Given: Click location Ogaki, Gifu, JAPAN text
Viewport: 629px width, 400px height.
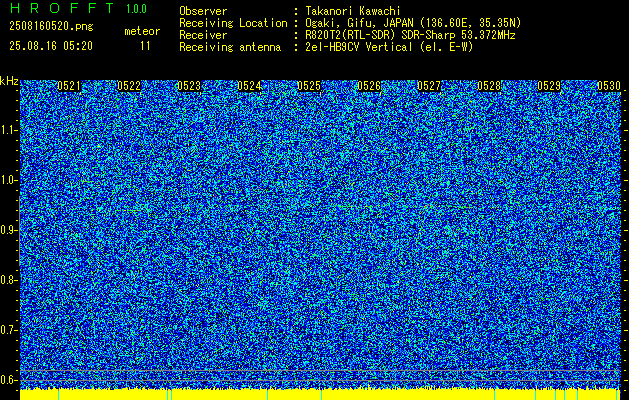Looking at the screenshot, I should 413,23.
